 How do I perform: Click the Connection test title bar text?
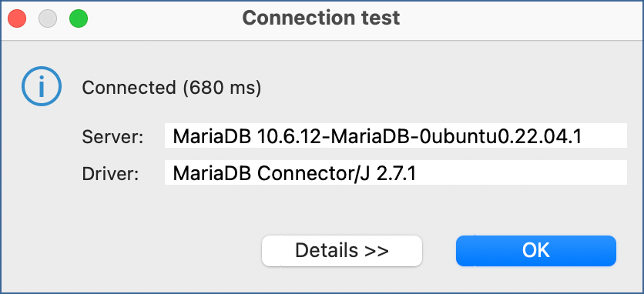321,18
